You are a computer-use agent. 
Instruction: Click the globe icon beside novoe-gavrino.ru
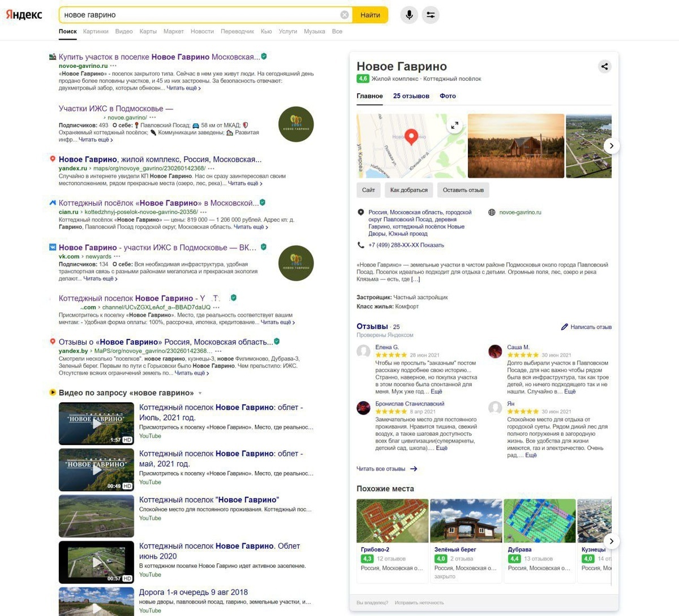click(492, 213)
